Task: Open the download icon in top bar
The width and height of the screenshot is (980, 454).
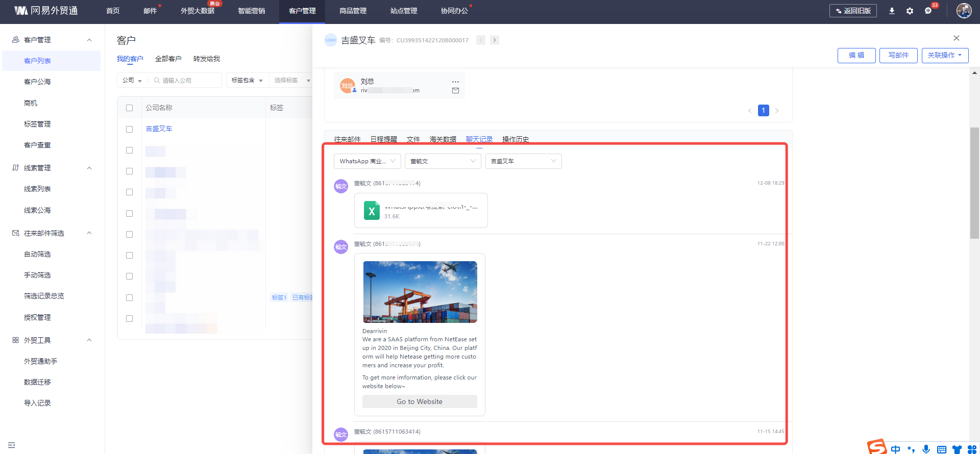Action: click(892, 11)
